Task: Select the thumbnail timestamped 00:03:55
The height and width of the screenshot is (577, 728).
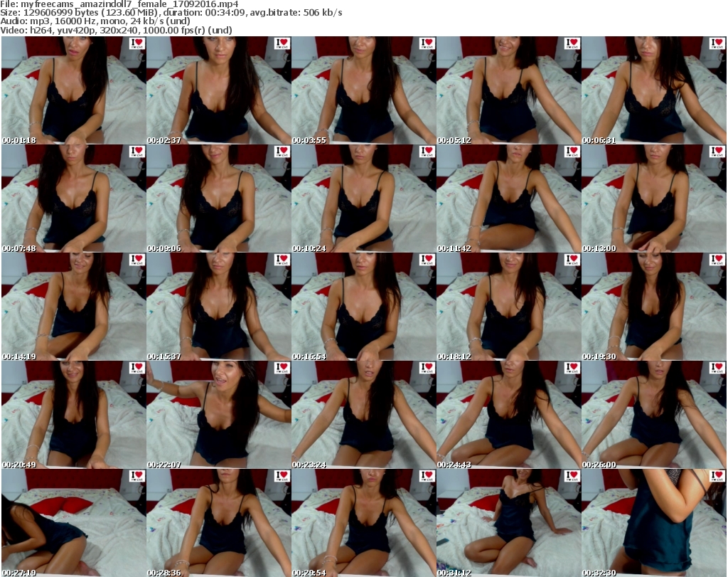Action: point(363,90)
